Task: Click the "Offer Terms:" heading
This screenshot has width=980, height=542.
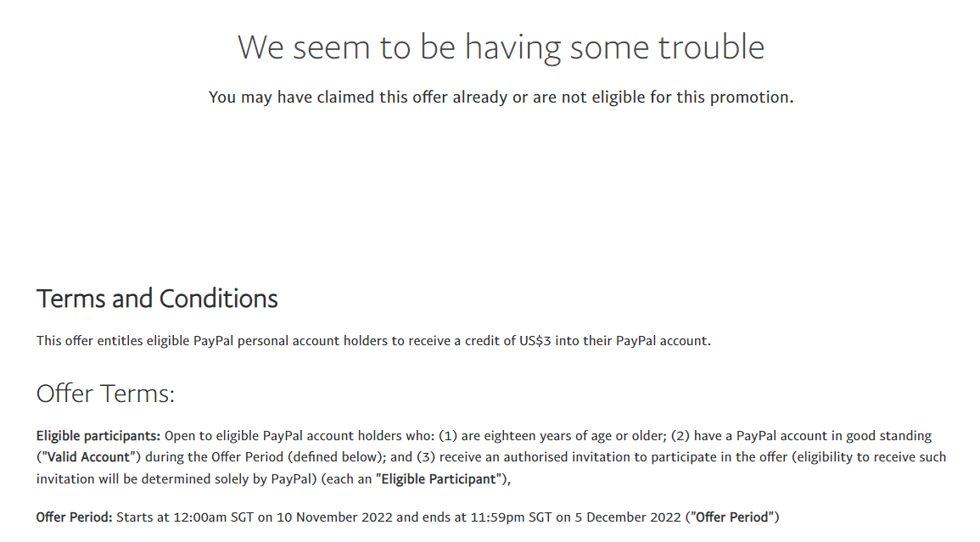Action: [105, 394]
